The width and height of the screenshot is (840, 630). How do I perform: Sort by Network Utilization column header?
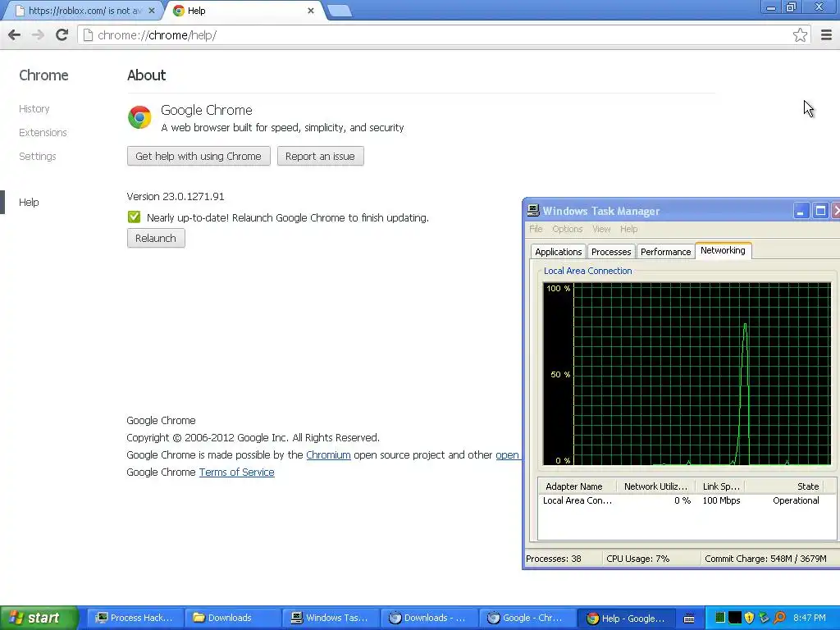pyautogui.click(x=655, y=486)
